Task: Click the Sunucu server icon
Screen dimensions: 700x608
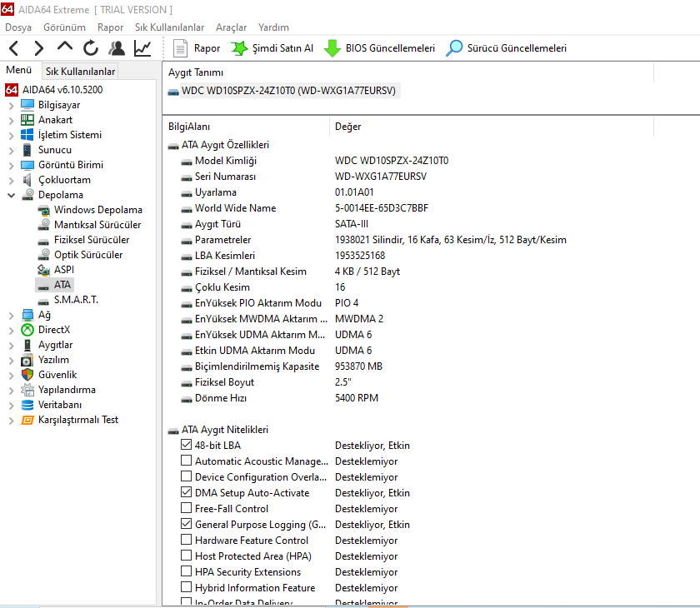Action: coord(27,150)
